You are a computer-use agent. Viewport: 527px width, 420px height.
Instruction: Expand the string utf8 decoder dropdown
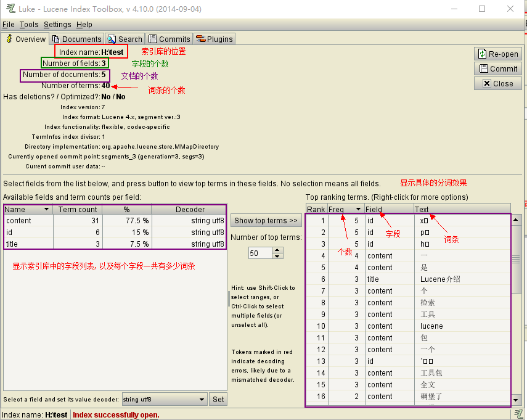click(202, 400)
